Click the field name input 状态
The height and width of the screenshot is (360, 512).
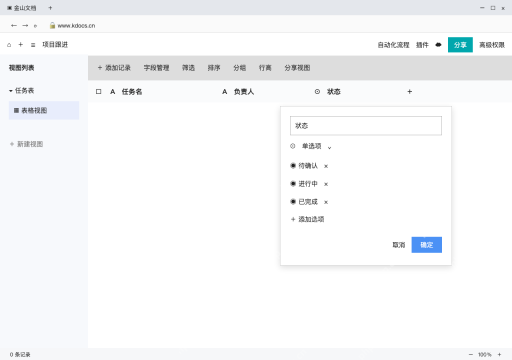click(x=366, y=126)
